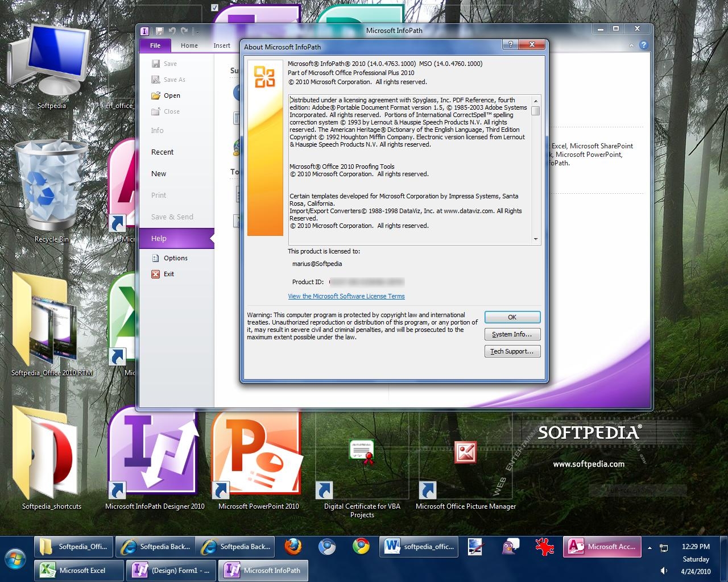Screen dimensions: 728x582
Task: Click the red Exit icon in sidebar
Action: [x=155, y=274]
